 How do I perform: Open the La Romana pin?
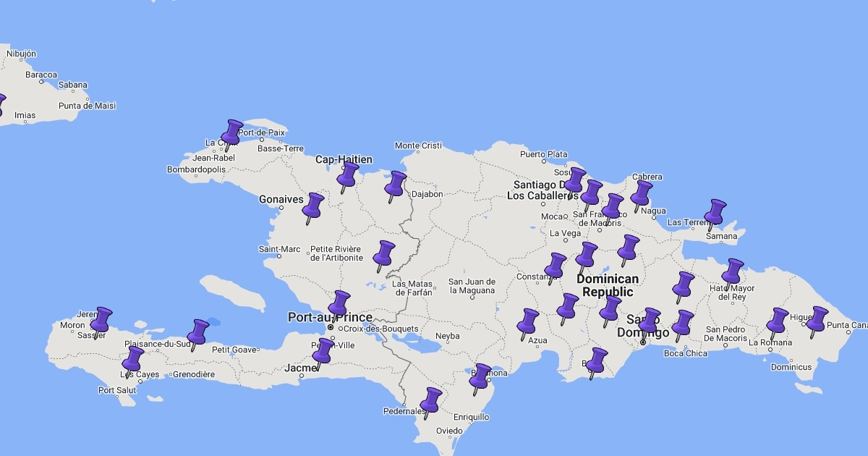[x=777, y=321]
